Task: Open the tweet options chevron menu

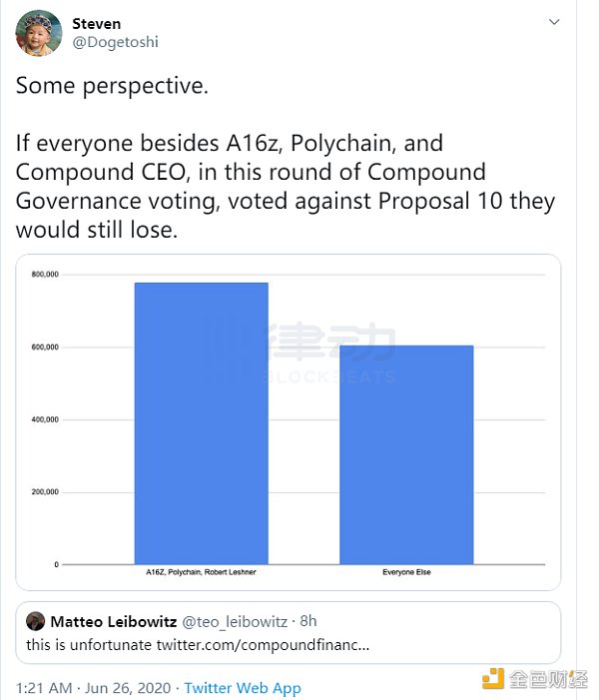Action: 554,21
